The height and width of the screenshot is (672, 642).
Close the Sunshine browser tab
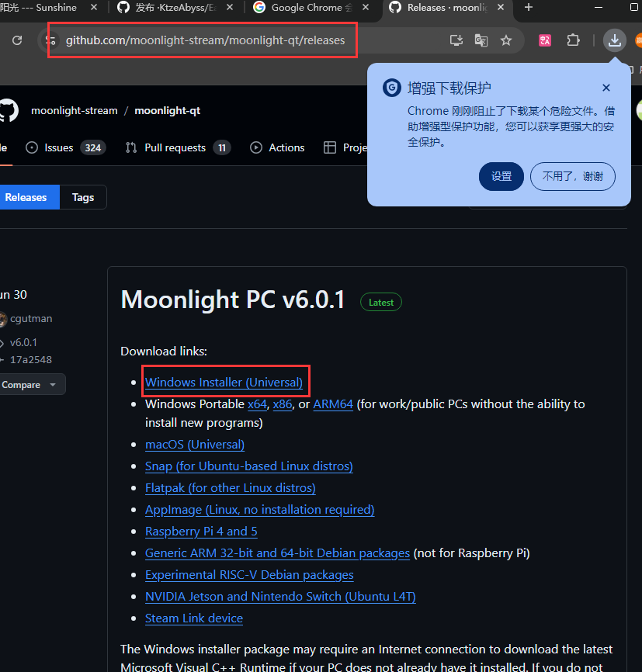point(94,7)
